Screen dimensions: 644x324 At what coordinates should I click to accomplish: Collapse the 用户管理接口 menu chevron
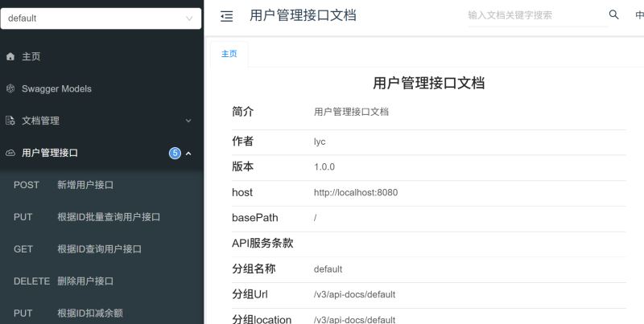(x=188, y=154)
